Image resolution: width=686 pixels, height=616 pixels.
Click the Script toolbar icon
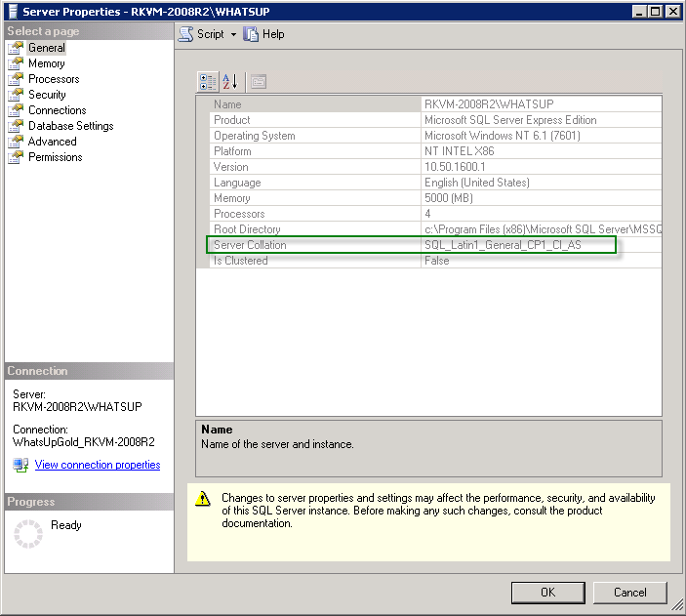point(186,33)
